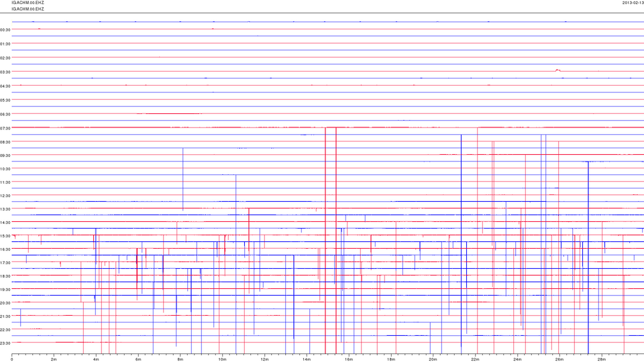This screenshot has width=644, height=362.
Task: Select the 17:30 trace label
Action: coord(5,263)
